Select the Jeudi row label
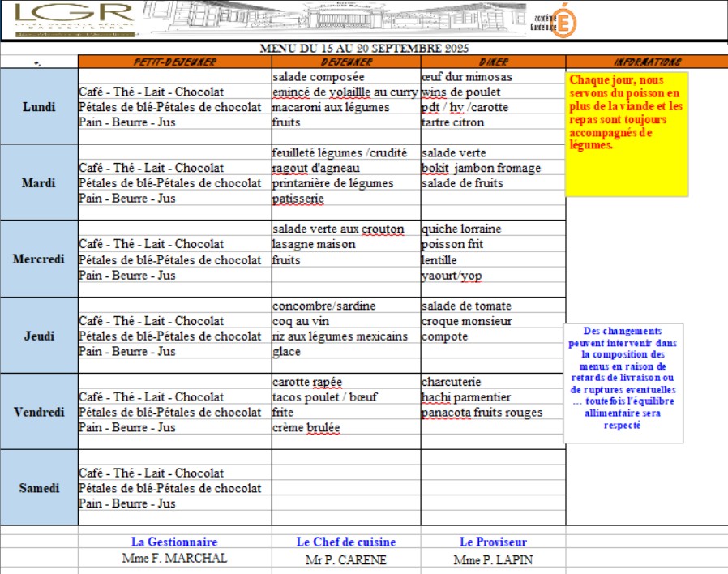Screen dimensions: 728x574 point(39,336)
